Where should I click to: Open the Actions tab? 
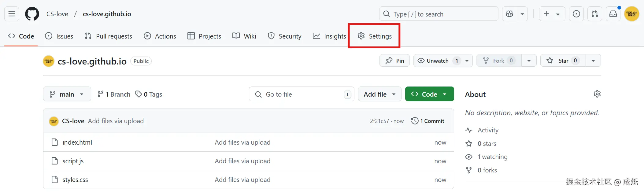(x=160, y=36)
